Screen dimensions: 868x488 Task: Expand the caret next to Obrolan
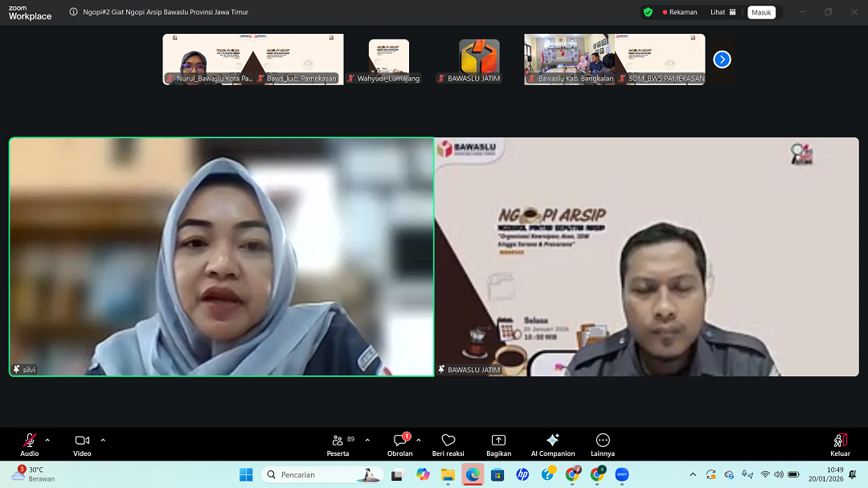(419, 441)
